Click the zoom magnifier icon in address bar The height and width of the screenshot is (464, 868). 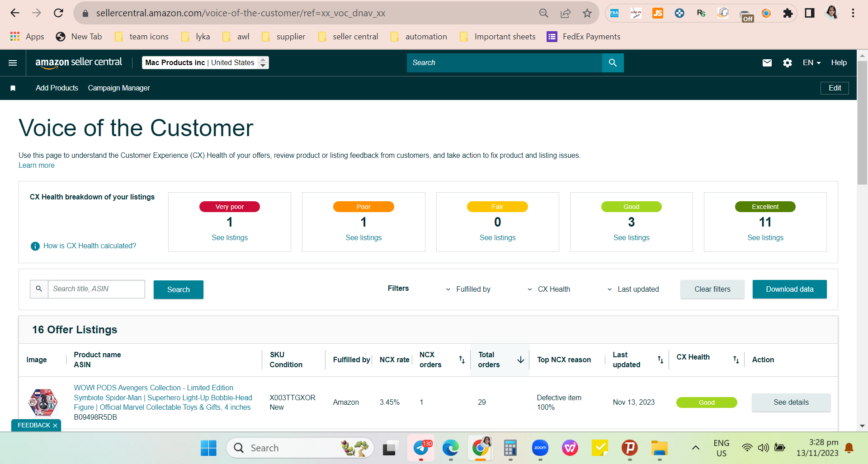coord(544,13)
